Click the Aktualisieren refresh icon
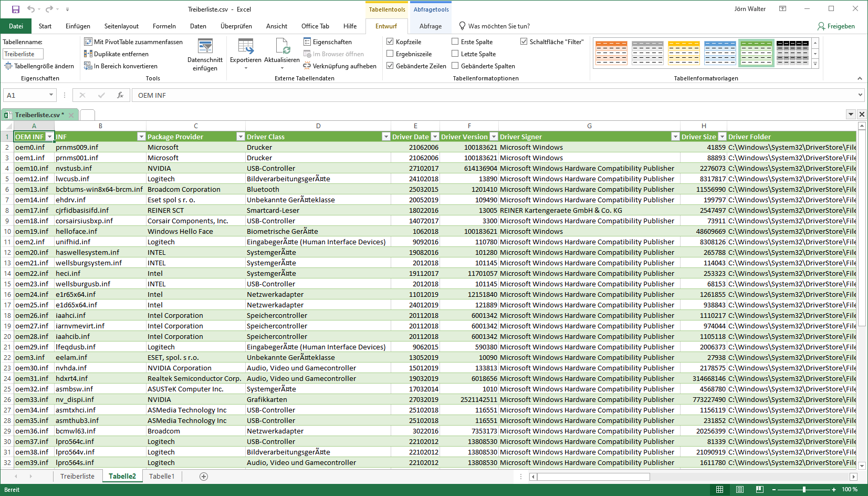Screen dimensions: 868x496 [282, 46]
